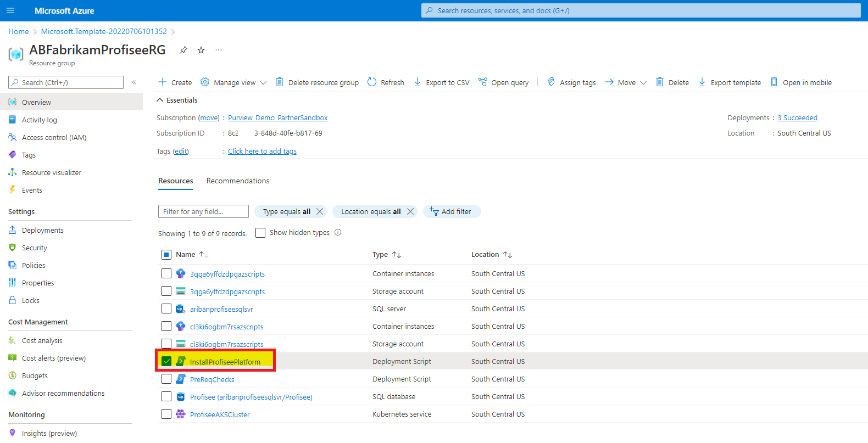868x443 pixels.
Task: Remove the Type equals all filter
Action: pyautogui.click(x=320, y=211)
